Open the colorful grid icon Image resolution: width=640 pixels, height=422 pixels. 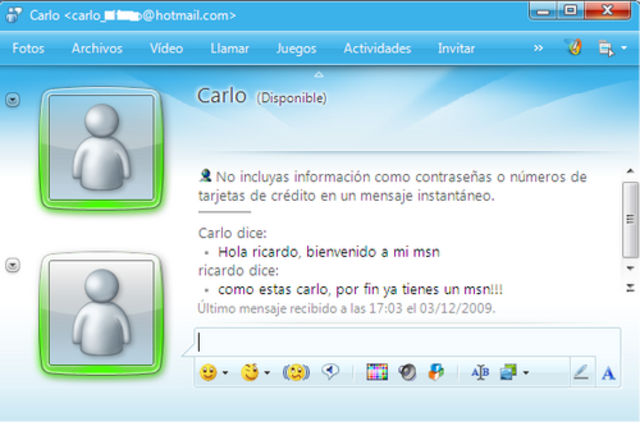pyautogui.click(x=377, y=372)
